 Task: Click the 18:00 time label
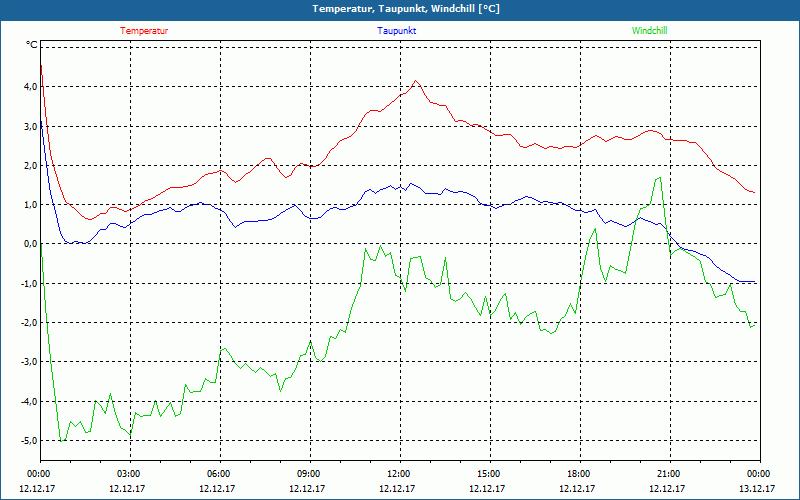(580, 474)
